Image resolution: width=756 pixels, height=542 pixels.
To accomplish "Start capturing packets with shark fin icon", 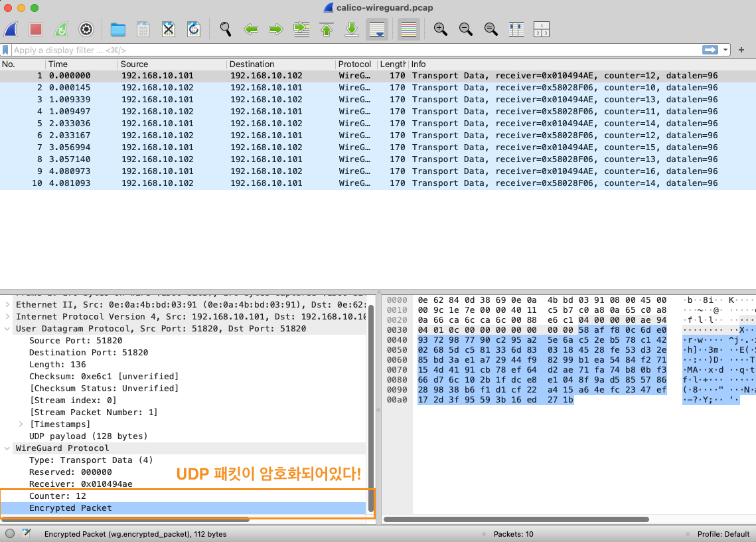I will click(11, 29).
